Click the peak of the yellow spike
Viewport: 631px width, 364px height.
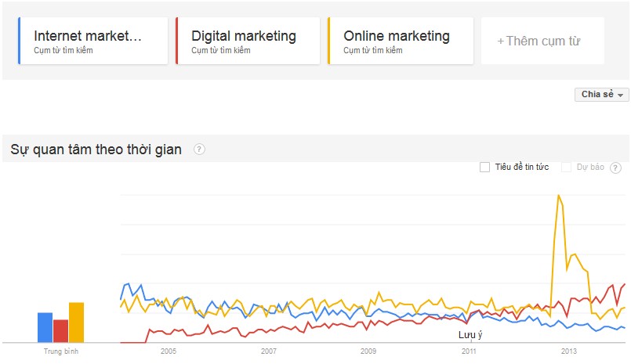click(559, 196)
